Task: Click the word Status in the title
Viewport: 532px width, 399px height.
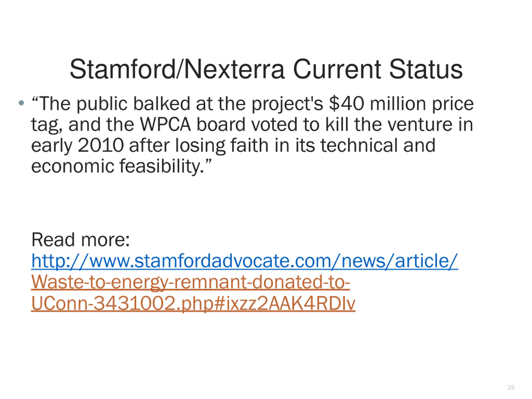Action: coord(426,69)
